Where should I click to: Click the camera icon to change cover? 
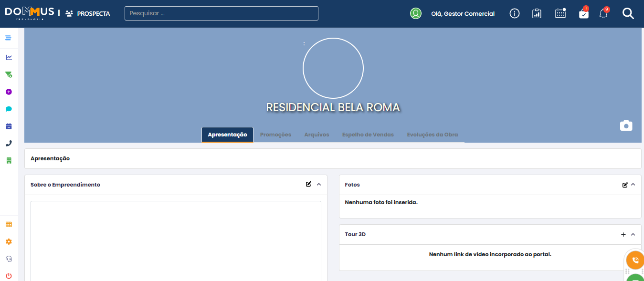(x=626, y=125)
